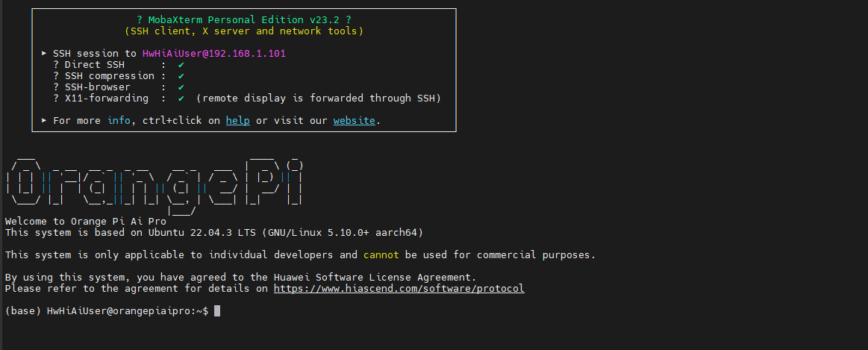868x350 pixels.
Task: Click the "help" hyperlink in the banner
Action: [238, 120]
